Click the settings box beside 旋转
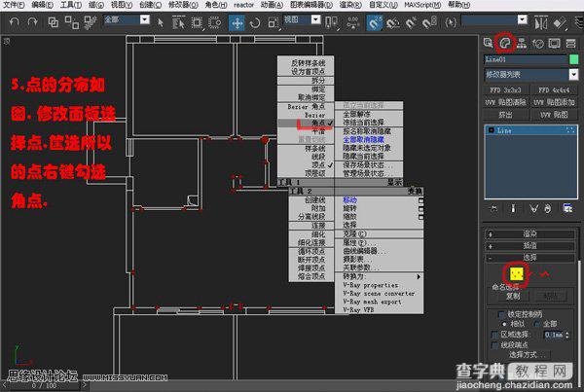Viewport: 584px width, 392px height. point(420,208)
